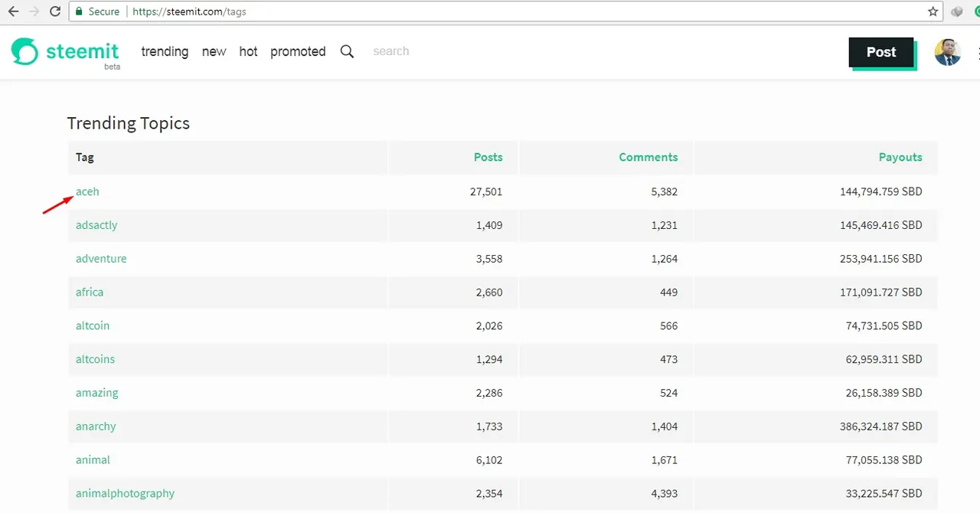Open the new posts menu item
Screen dimensions: 980x513
(214, 51)
